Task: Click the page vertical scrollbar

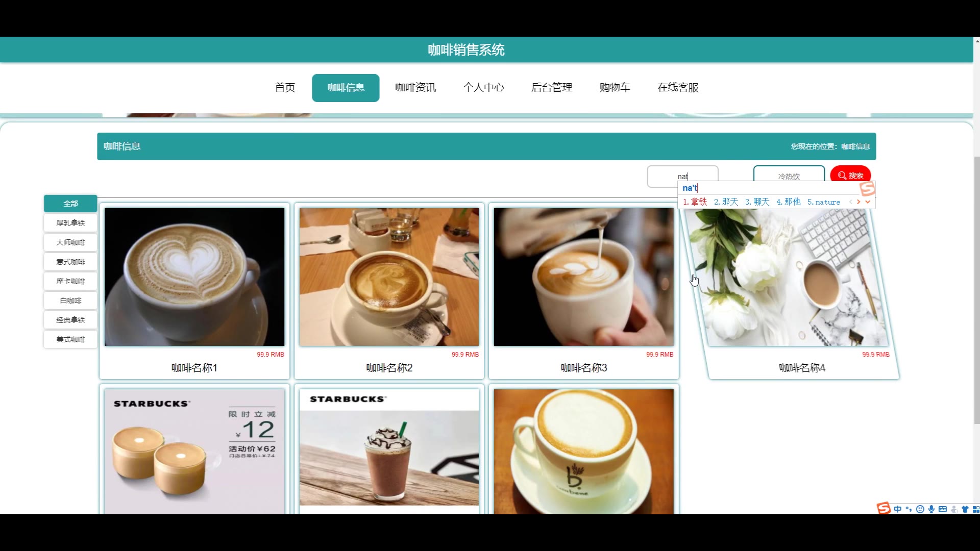Action: coord(976,290)
